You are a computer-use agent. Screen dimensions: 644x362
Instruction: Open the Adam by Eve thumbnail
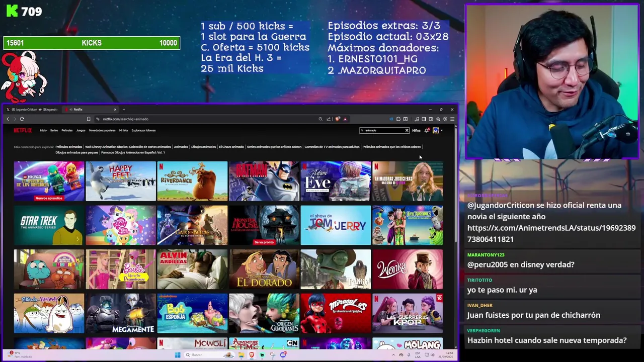pos(336,181)
